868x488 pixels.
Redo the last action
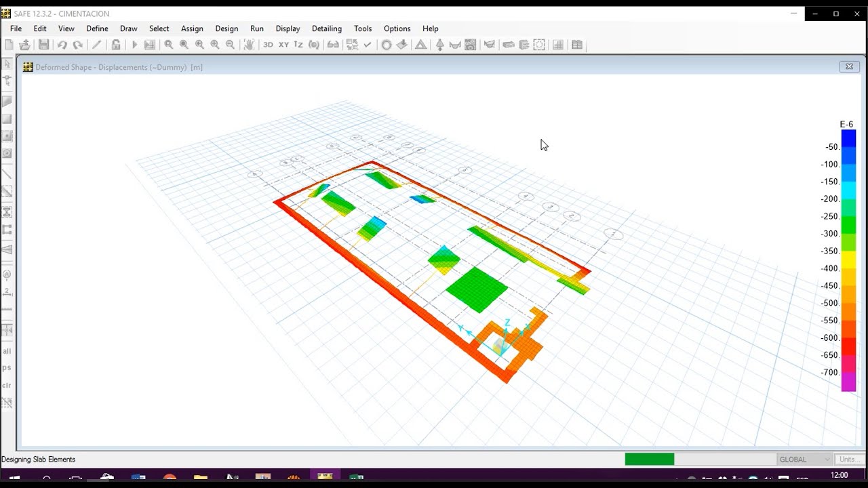click(78, 45)
